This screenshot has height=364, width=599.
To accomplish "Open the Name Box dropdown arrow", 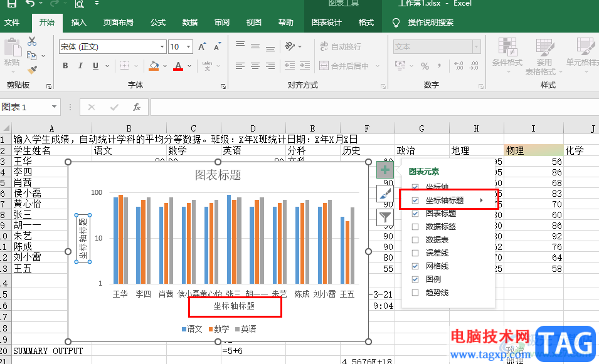I will click(54, 107).
